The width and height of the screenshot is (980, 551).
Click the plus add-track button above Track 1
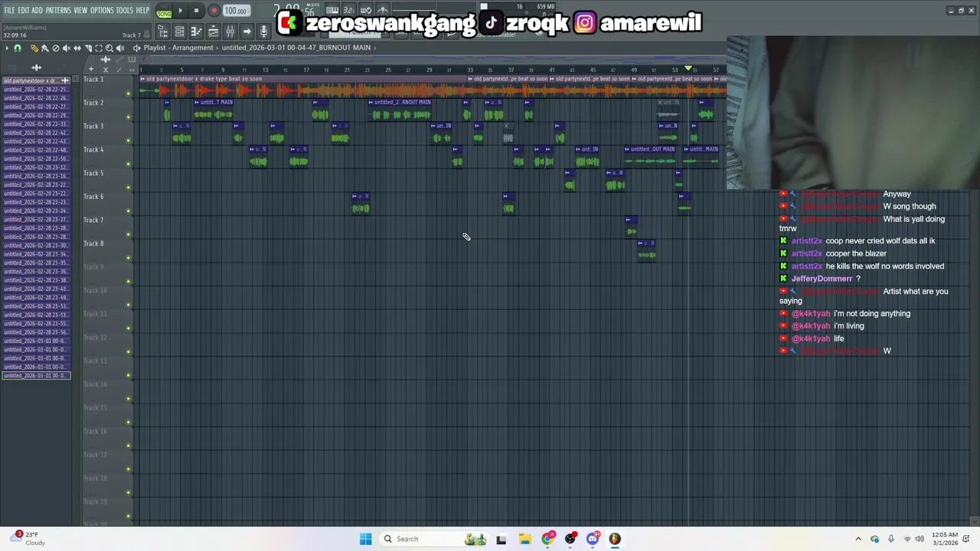[91, 69]
